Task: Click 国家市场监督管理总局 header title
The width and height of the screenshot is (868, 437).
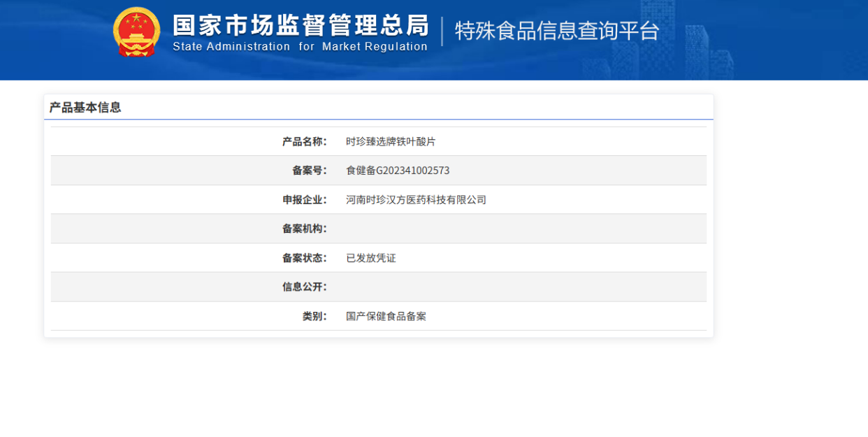Action: [301, 26]
